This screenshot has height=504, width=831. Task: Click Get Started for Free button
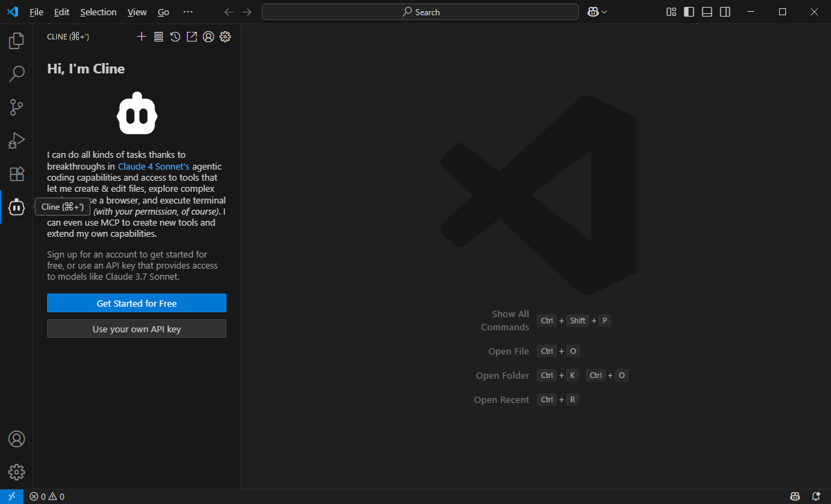click(136, 303)
